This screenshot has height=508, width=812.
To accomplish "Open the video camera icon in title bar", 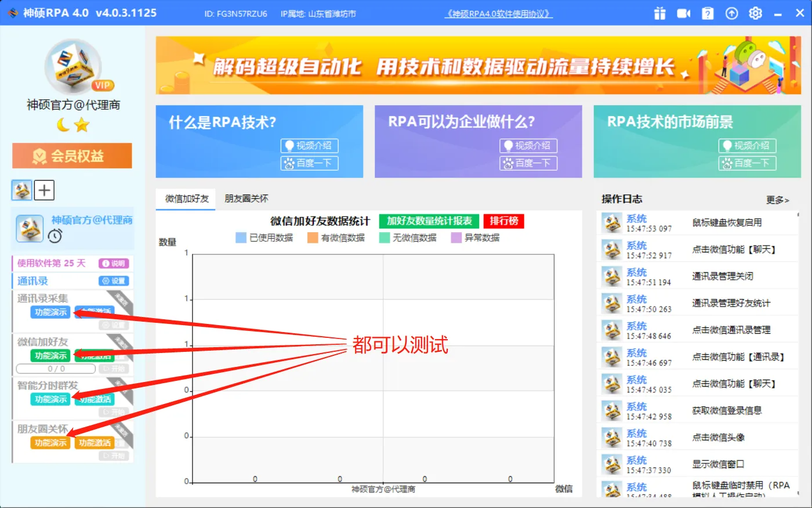I will point(684,13).
